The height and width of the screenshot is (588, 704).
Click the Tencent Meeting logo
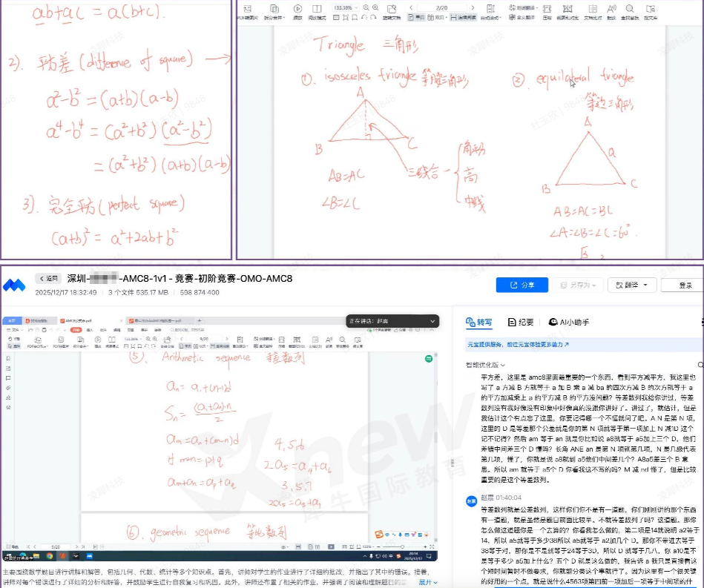pos(14,285)
